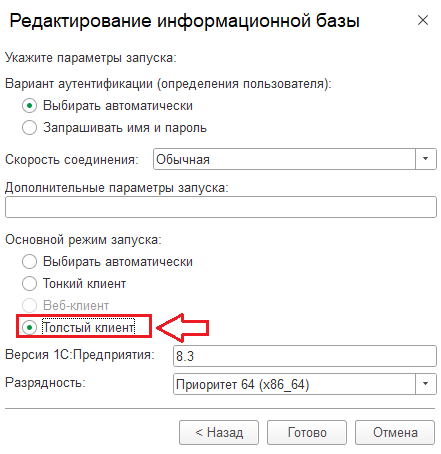Viewport: 441px width, 454px height.
Task: Cancel editing with the Отмена button
Action: tap(395, 432)
